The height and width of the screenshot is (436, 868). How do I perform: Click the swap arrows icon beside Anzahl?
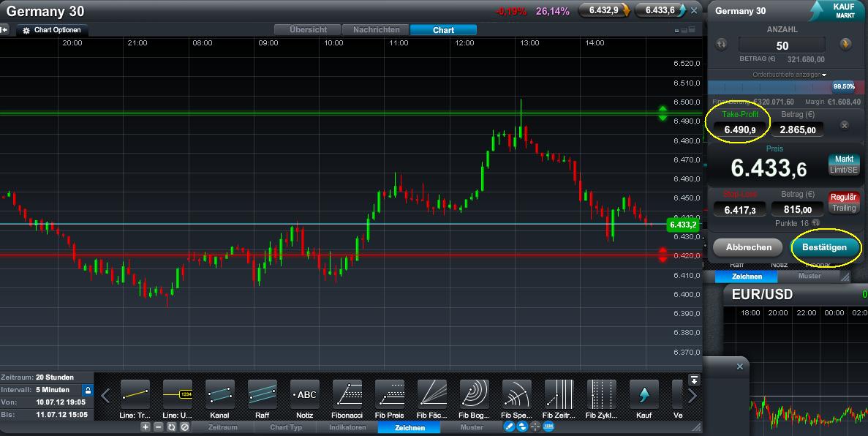pos(721,45)
